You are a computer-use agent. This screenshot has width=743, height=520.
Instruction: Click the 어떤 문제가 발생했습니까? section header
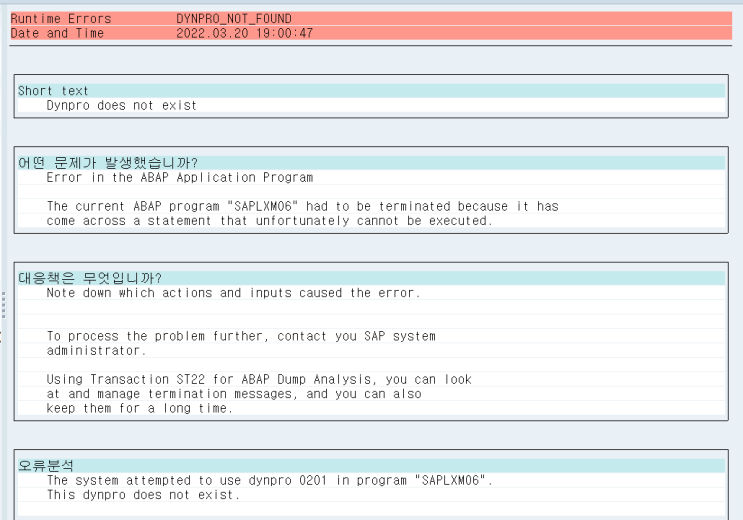tap(108, 163)
